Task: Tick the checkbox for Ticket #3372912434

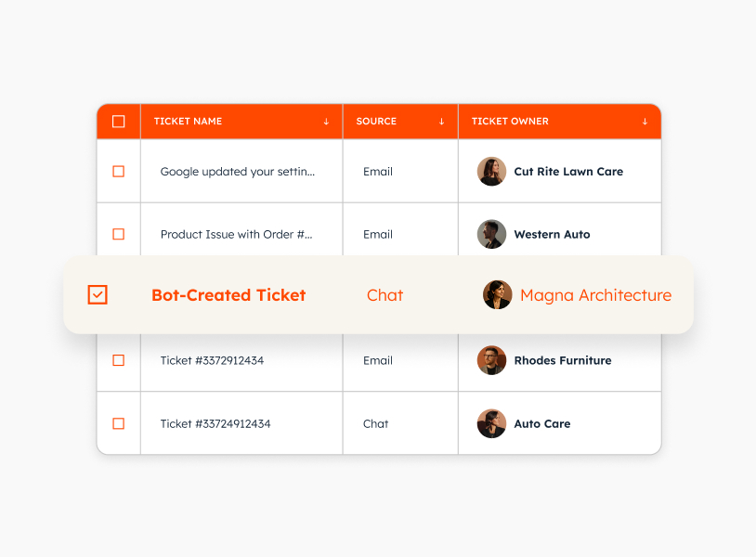Action: pyautogui.click(x=118, y=360)
